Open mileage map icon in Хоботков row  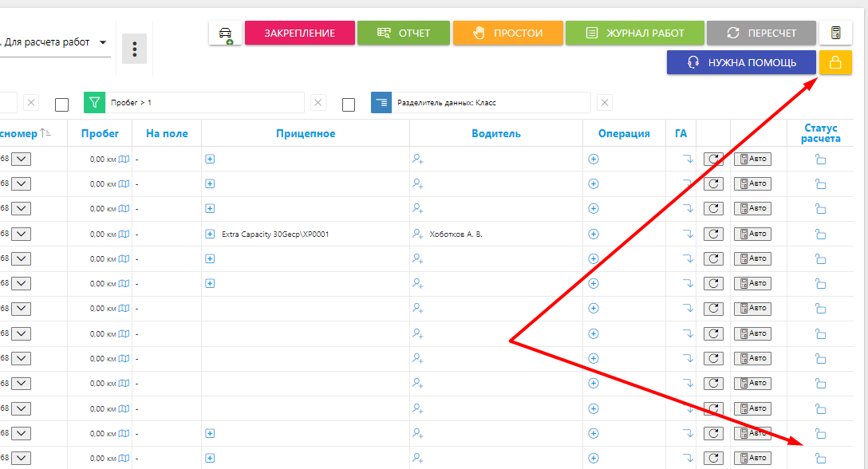[x=124, y=235]
